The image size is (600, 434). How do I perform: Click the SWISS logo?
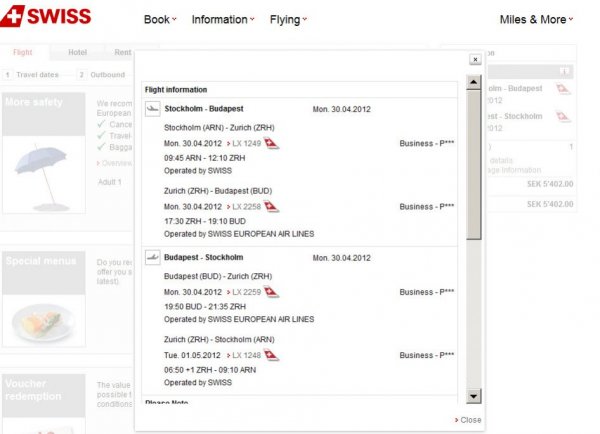point(47,17)
